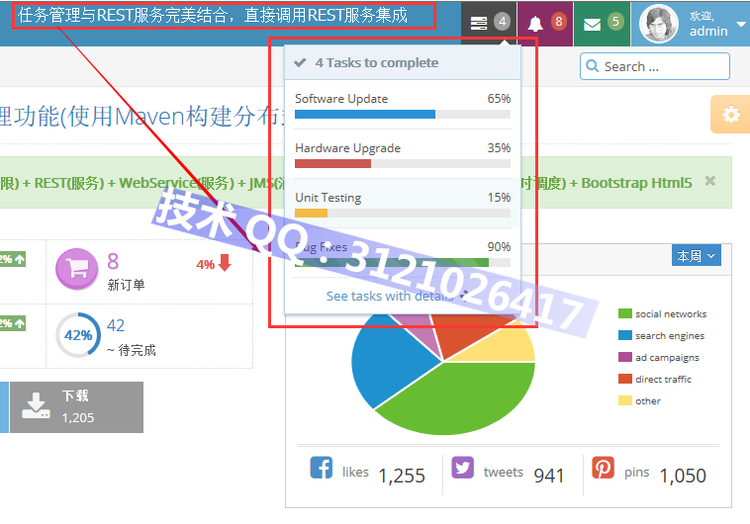
Task: Open the tasks list icon in navbar
Action: pos(478,23)
